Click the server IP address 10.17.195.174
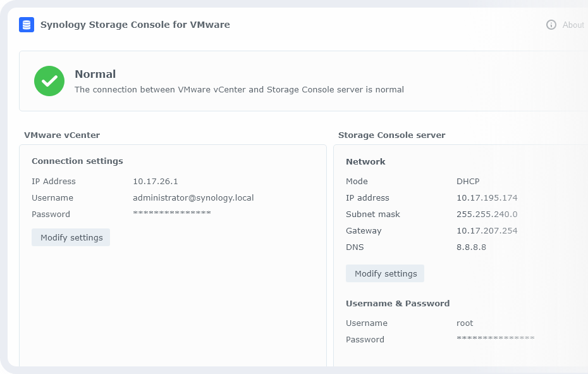The image size is (588, 374). [x=487, y=198]
